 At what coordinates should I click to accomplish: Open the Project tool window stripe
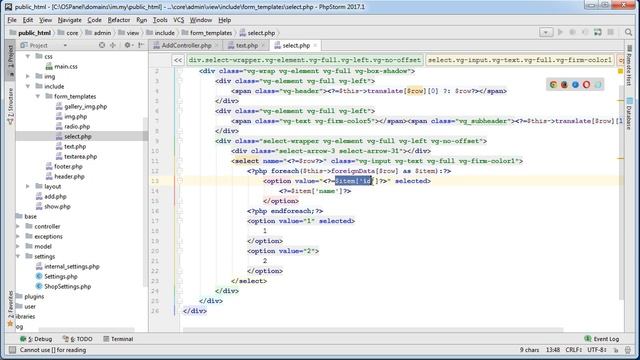11,60
